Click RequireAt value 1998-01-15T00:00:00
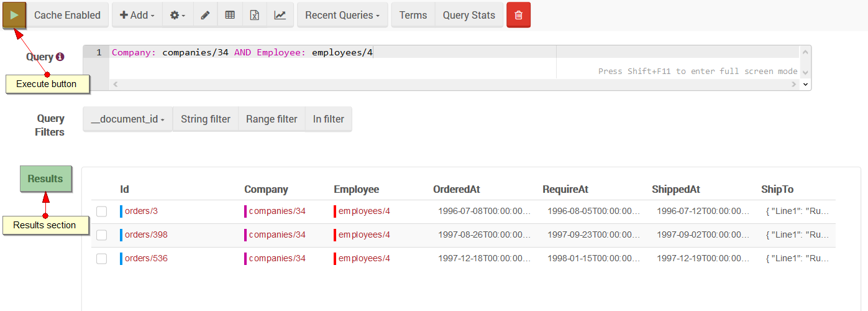This screenshot has width=868, height=311. (x=594, y=259)
